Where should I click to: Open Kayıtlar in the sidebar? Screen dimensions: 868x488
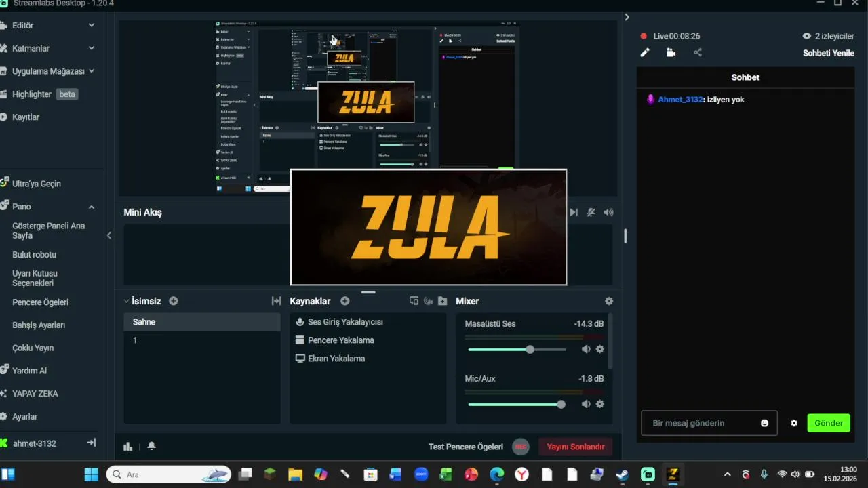pyautogui.click(x=26, y=117)
